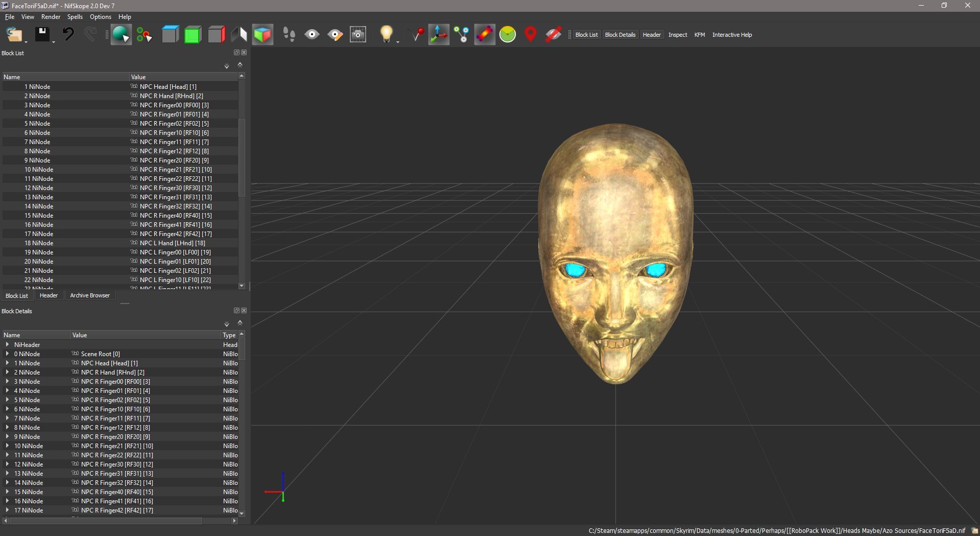This screenshot has height=536, width=980.
Task: Switch to front view green cube icon
Action: (193, 35)
